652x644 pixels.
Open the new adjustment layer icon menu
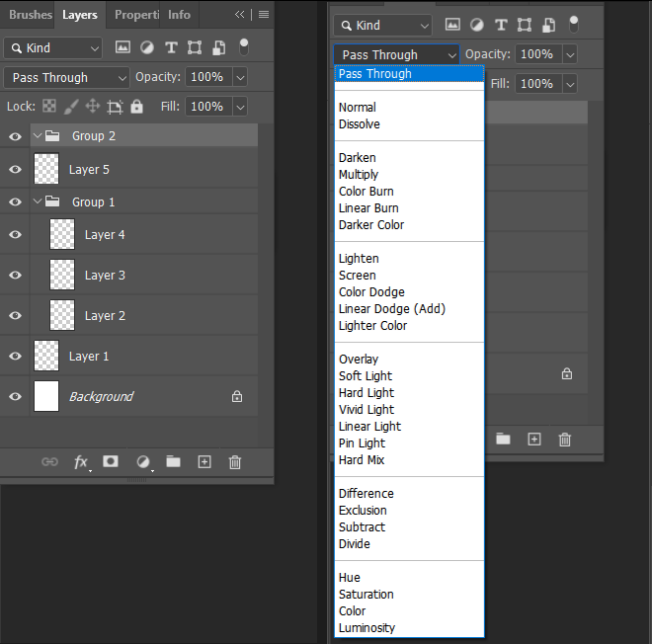click(x=143, y=461)
